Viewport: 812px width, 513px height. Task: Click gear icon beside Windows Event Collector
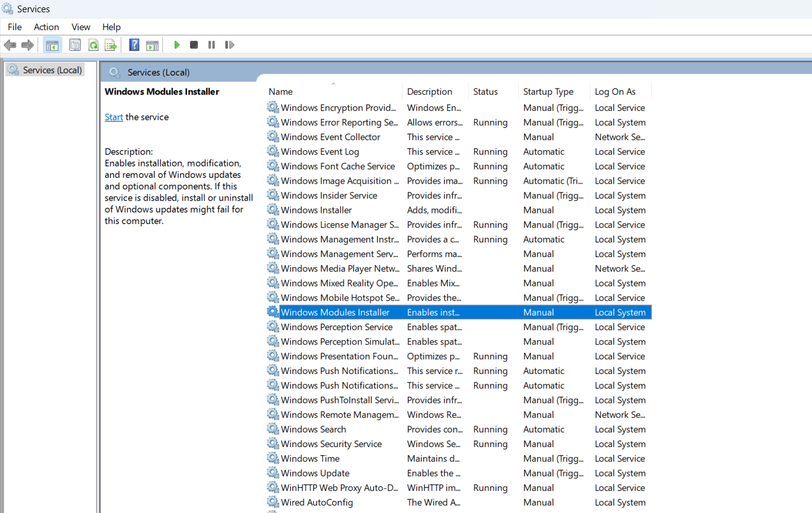click(273, 137)
